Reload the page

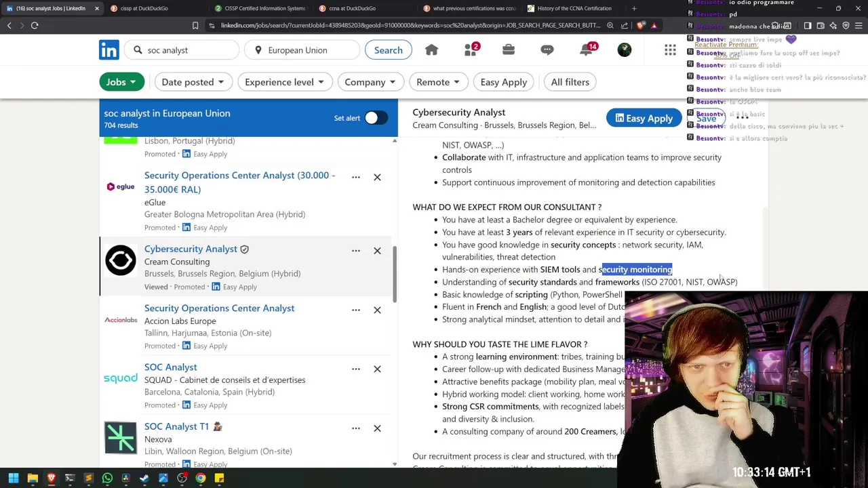(x=35, y=26)
